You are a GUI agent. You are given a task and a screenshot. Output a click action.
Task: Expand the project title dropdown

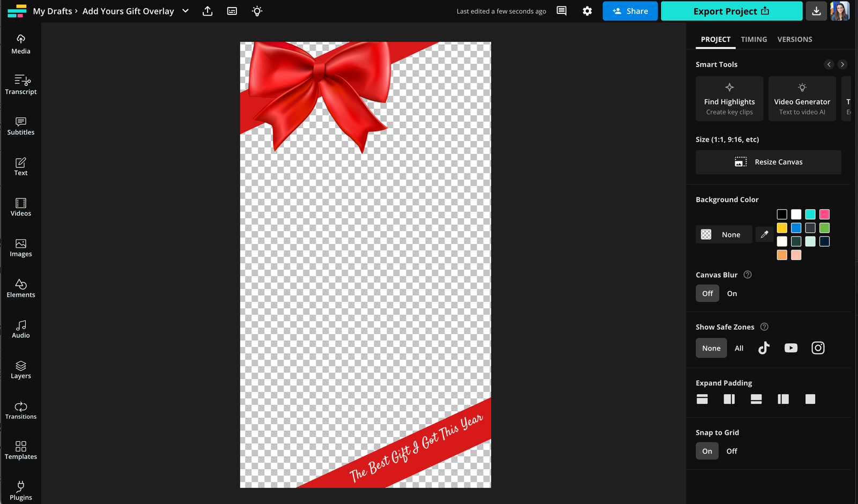pyautogui.click(x=184, y=11)
